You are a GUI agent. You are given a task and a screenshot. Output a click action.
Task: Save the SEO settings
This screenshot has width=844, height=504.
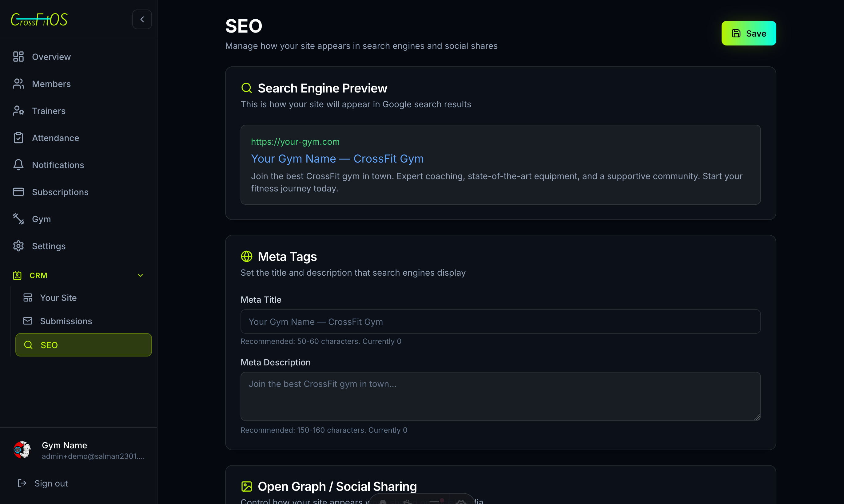click(749, 33)
